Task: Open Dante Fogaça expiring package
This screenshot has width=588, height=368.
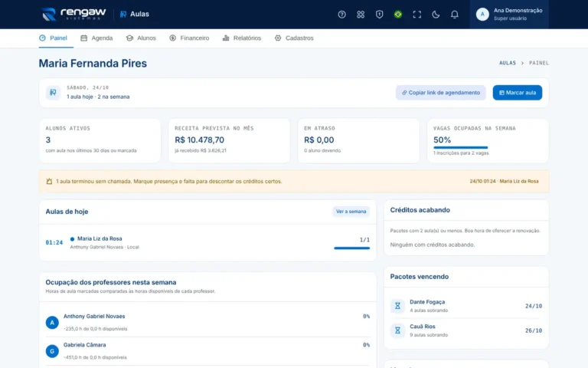Action: 466,306
